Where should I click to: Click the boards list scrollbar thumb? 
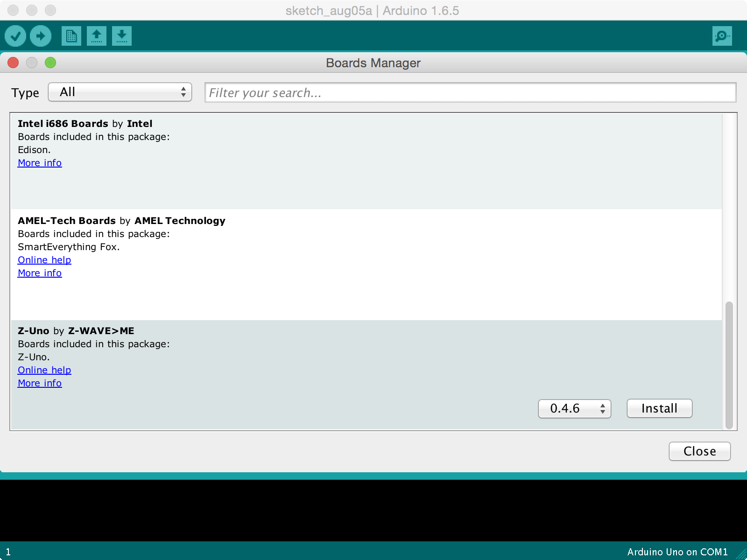point(729,365)
